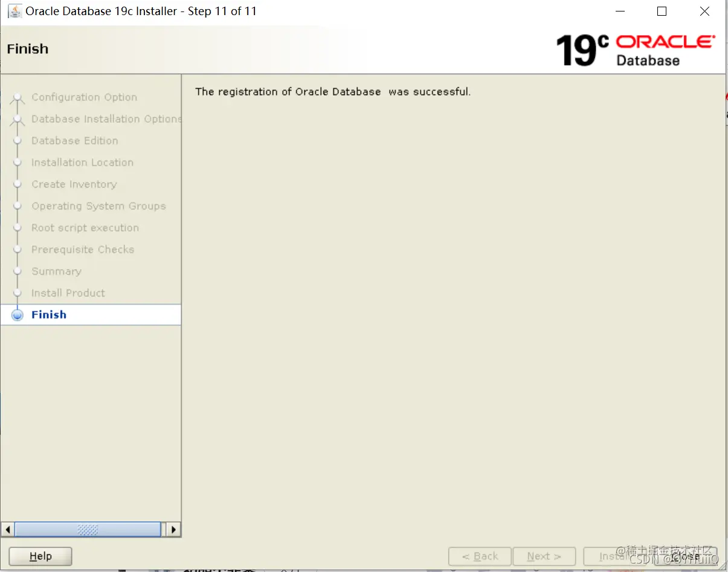
Task: Click the sidebar horizontal scrollbar thumb
Action: click(88, 530)
